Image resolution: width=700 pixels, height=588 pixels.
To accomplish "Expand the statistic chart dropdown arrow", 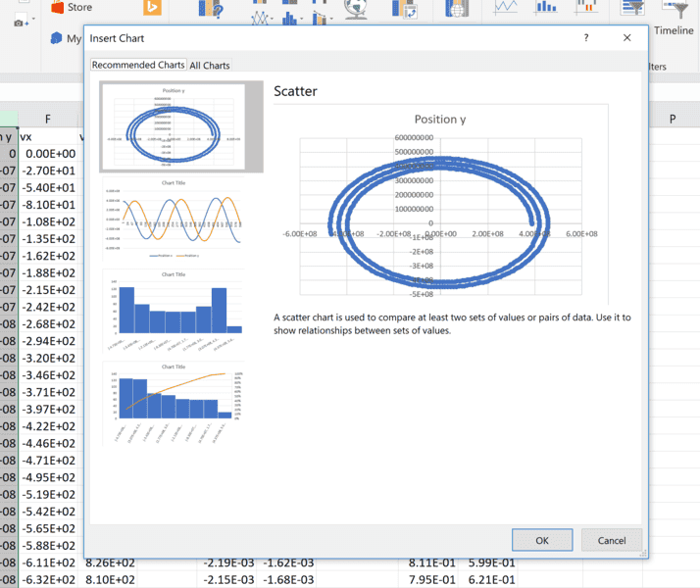I will pyautogui.click(x=301, y=19).
